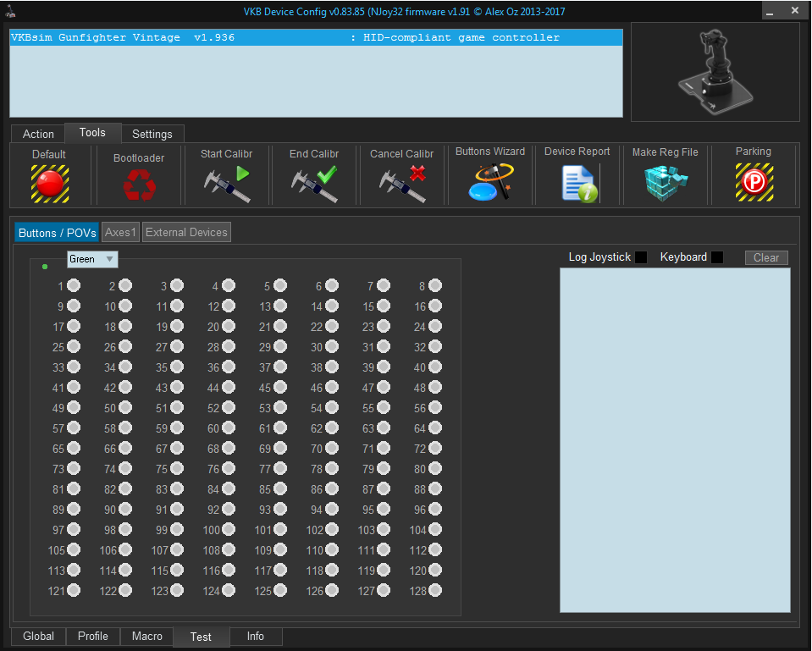
Task: Go to the Profile bottom tab
Action: pos(93,636)
